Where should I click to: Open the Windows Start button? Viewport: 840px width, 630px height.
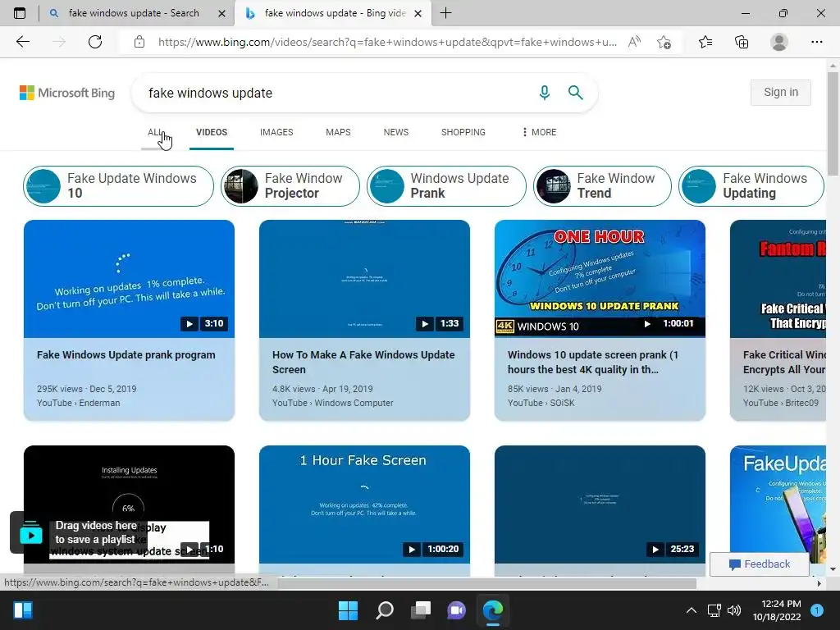coord(348,610)
